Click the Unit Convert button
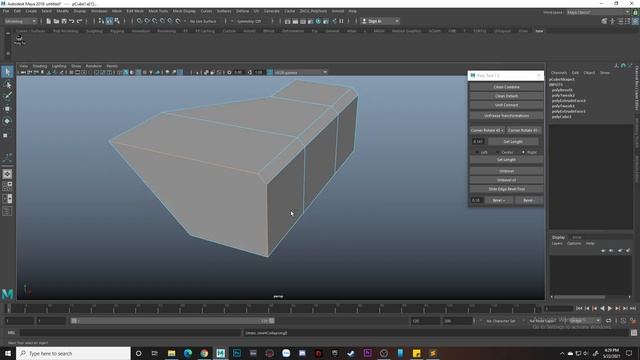640x360 pixels. click(x=506, y=105)
